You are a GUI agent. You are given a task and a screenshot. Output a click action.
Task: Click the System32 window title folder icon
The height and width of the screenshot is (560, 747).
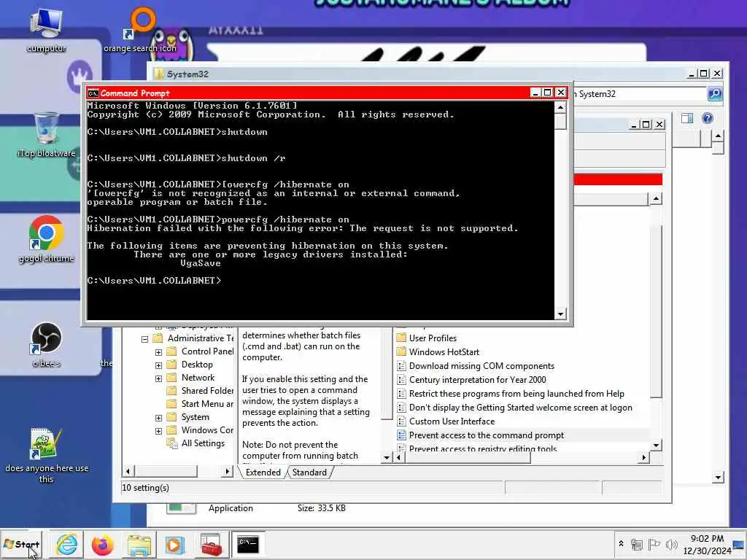pos(159,74)
